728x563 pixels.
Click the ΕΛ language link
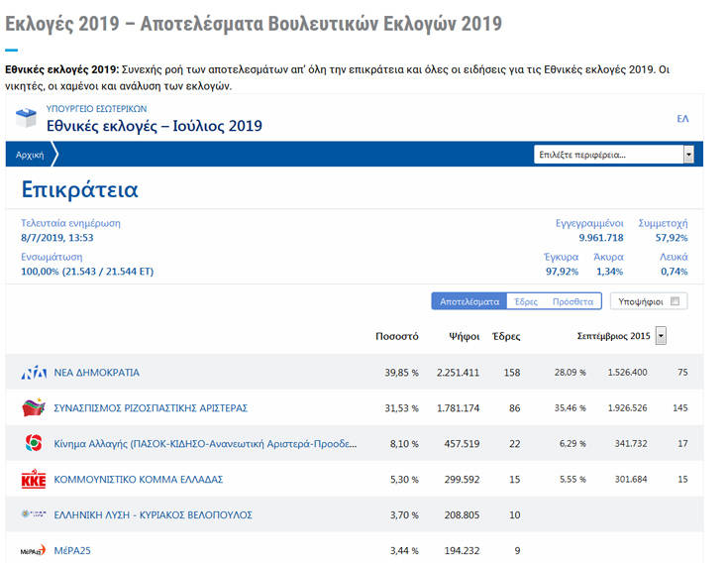(x=682, y=118)
